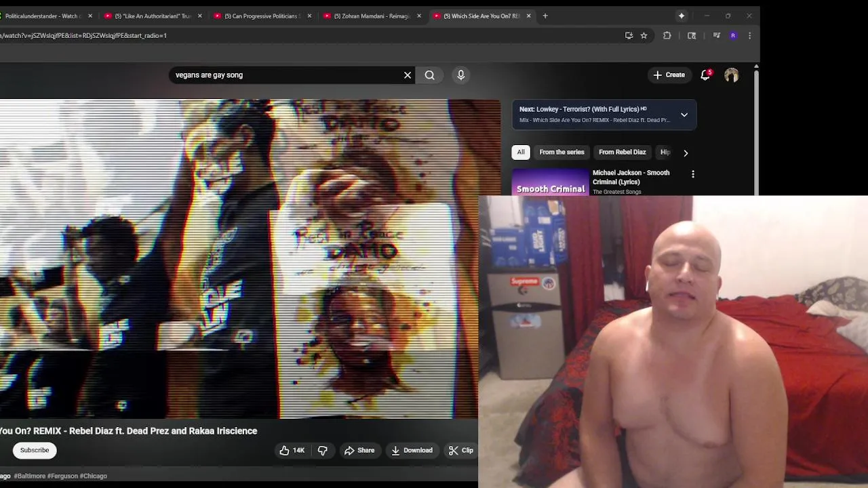Close the Can Progressive Politicians tab
Viewport: 868px width, 488px height.
coord(309,16)
